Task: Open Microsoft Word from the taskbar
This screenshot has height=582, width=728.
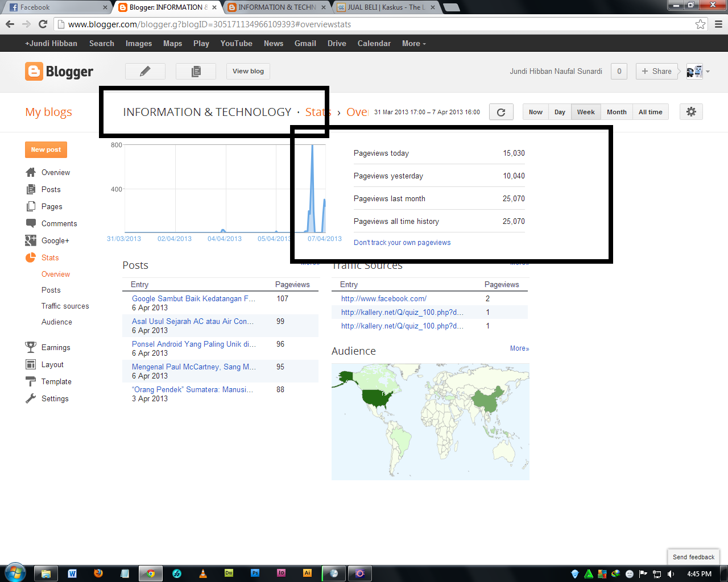Action: [72, 573]
